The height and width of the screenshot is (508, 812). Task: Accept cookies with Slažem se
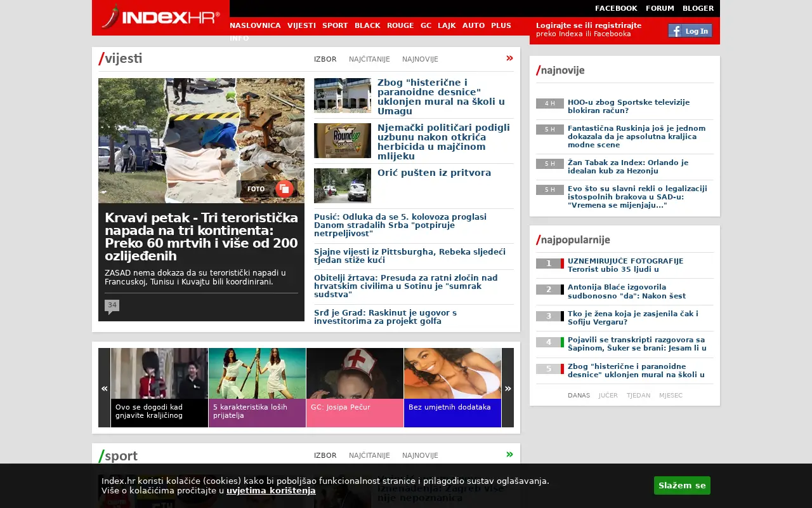(682, 485)
